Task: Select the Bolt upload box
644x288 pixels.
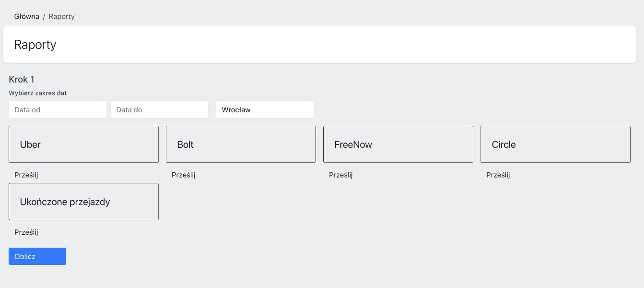Action: tap(241, 144)
